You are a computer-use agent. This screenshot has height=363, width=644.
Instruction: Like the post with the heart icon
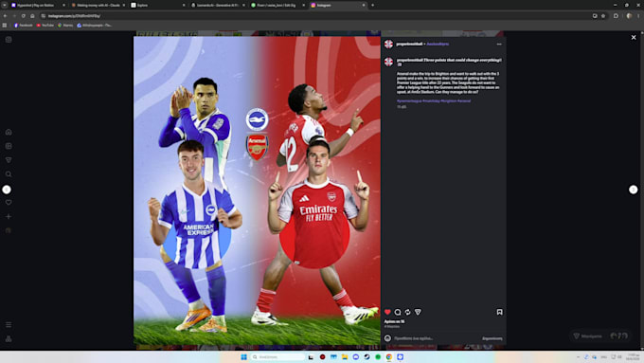pyautogui.click(x=387, y=312)
